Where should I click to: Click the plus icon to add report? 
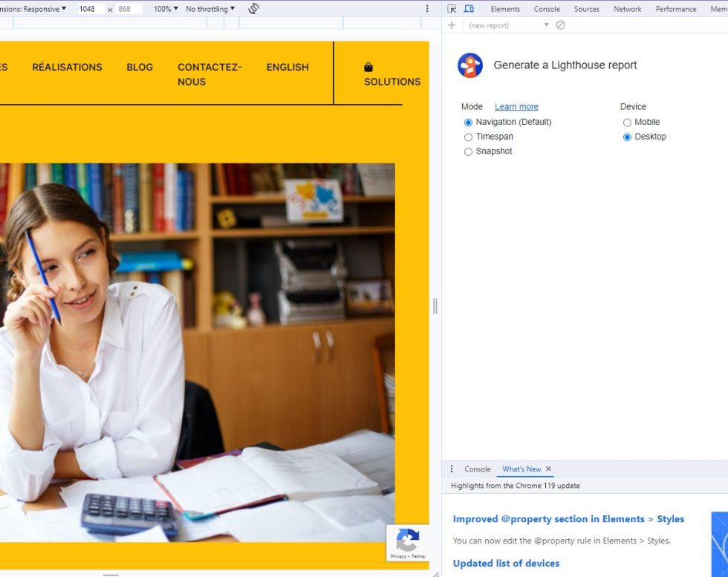click(452, 25)
